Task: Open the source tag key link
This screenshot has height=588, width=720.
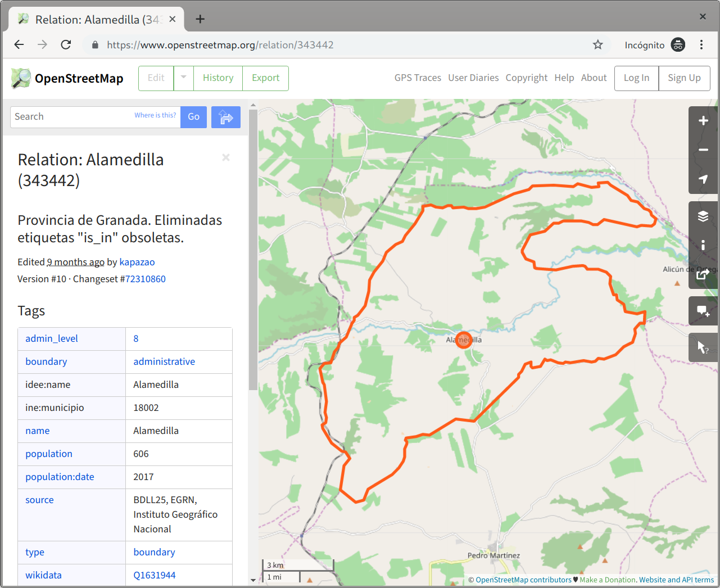Action: (39, 500)
